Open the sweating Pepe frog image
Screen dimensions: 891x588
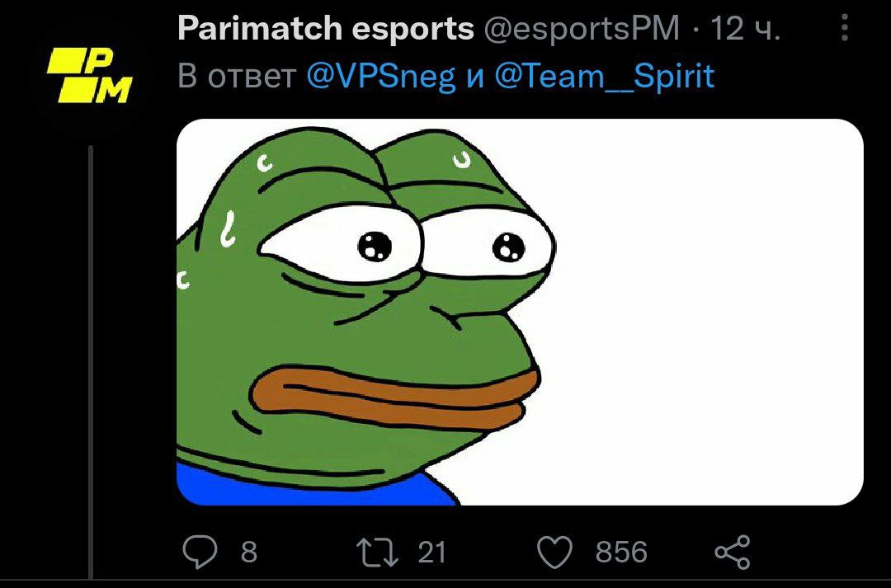(520, 312)
